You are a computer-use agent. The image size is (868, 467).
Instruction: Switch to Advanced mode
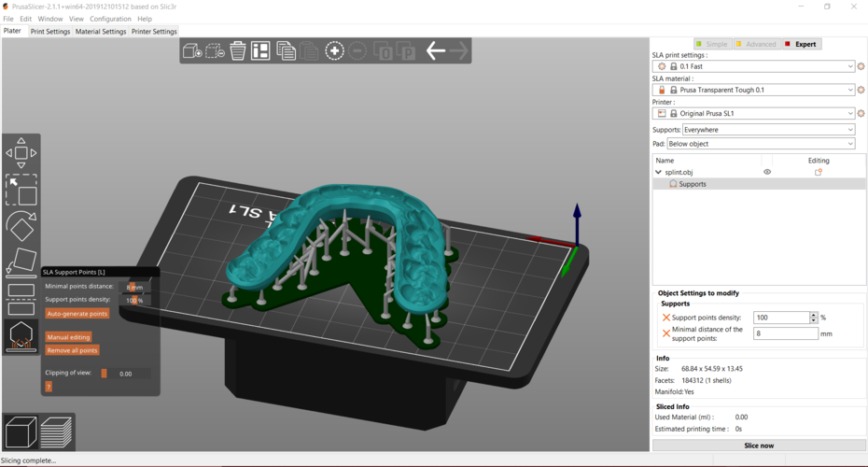click(x=756, y=44)
